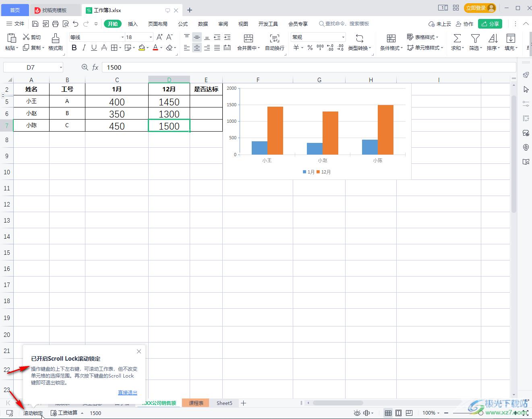Decrease font size with A- icon
Viewport: 532px width, 419px height.
coord(170,37)
